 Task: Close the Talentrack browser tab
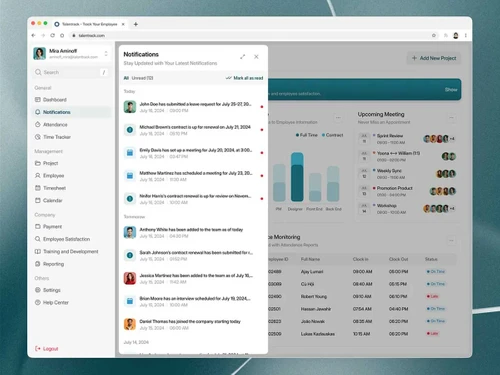123,24
